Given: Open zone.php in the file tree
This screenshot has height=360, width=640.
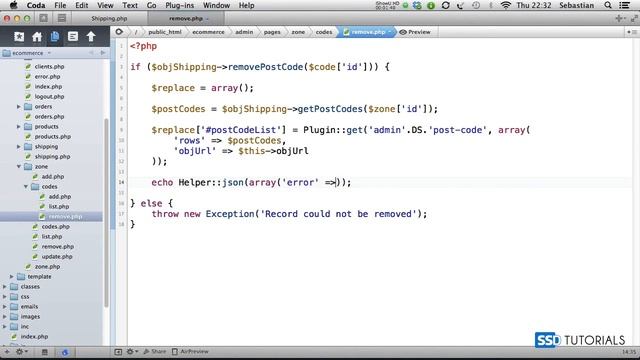Looking at the screenshot, I should [47, 267].
